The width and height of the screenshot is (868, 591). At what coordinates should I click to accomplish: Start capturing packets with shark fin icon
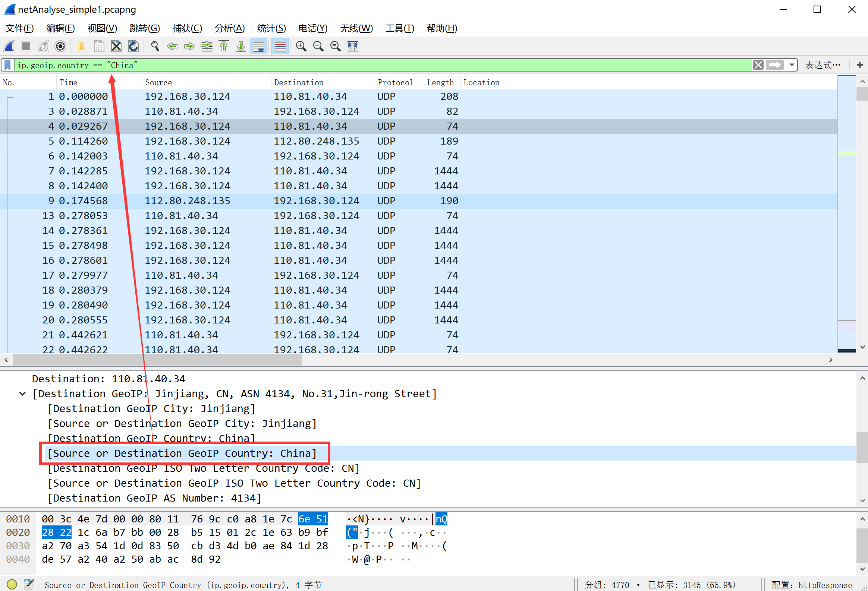(x=9, y=46)
